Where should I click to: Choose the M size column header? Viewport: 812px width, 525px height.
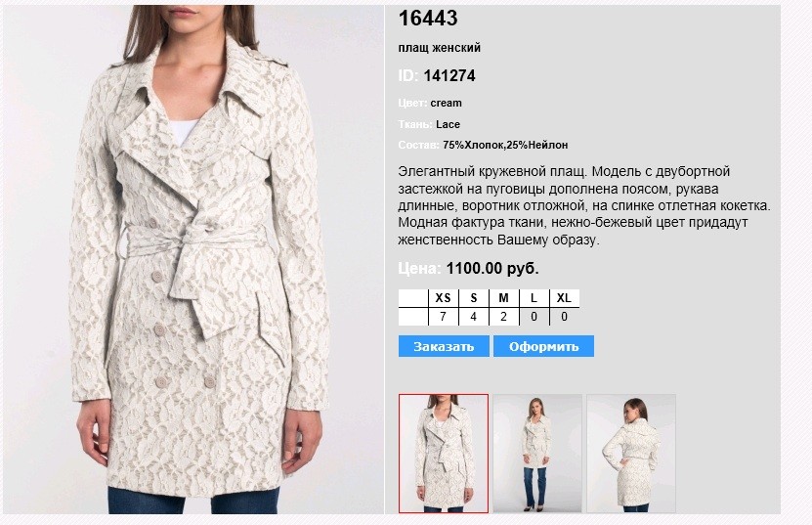(x=503, y=298)
